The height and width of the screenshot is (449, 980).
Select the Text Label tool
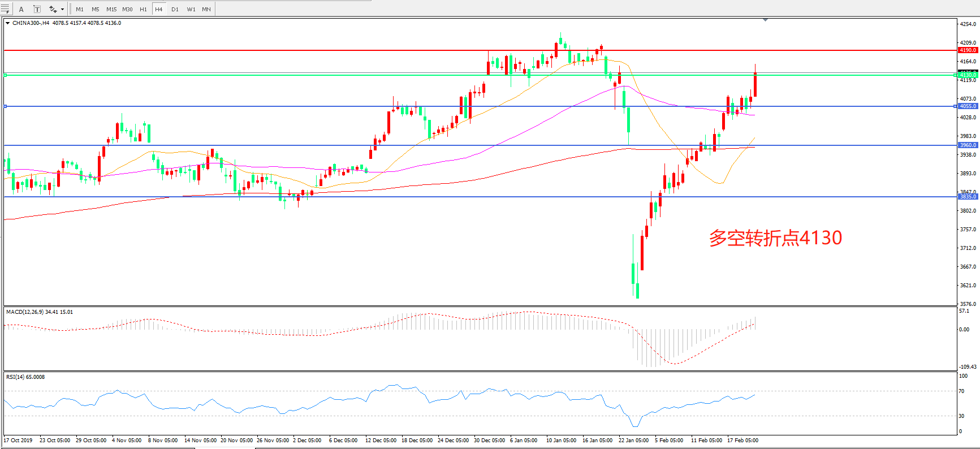[37, 9]
